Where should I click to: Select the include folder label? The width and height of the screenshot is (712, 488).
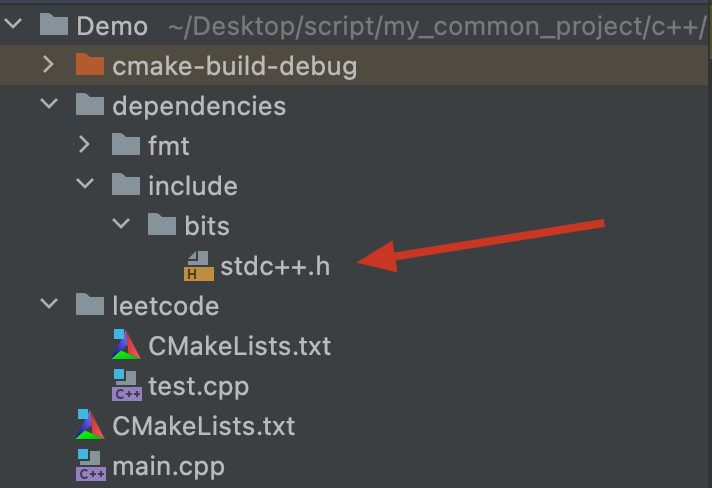[193, 186]
